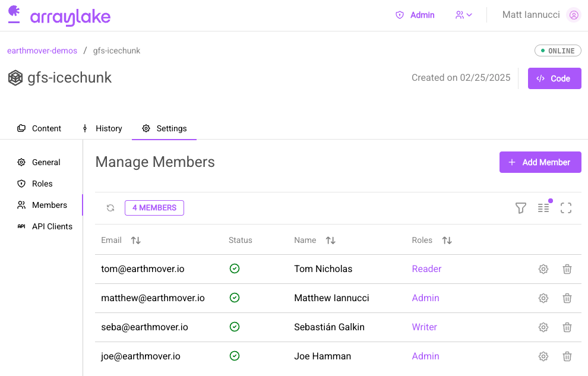Delete member Sebastián Galkin with trash icon

pyautogui.click(x=567, y=327)
